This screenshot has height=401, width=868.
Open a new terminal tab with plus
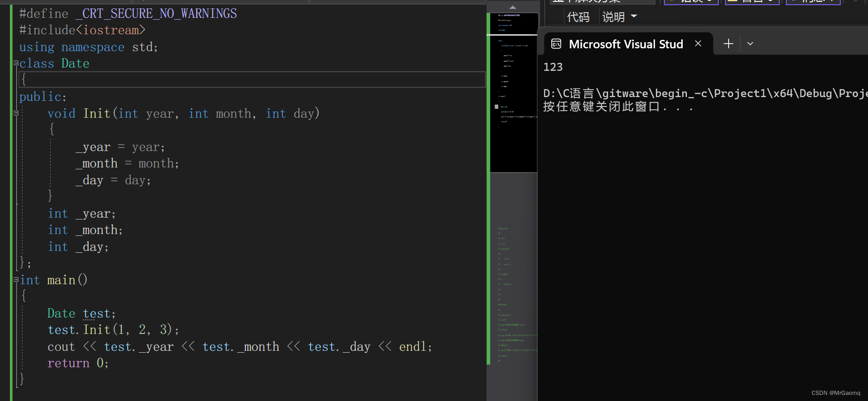point(728,44)
